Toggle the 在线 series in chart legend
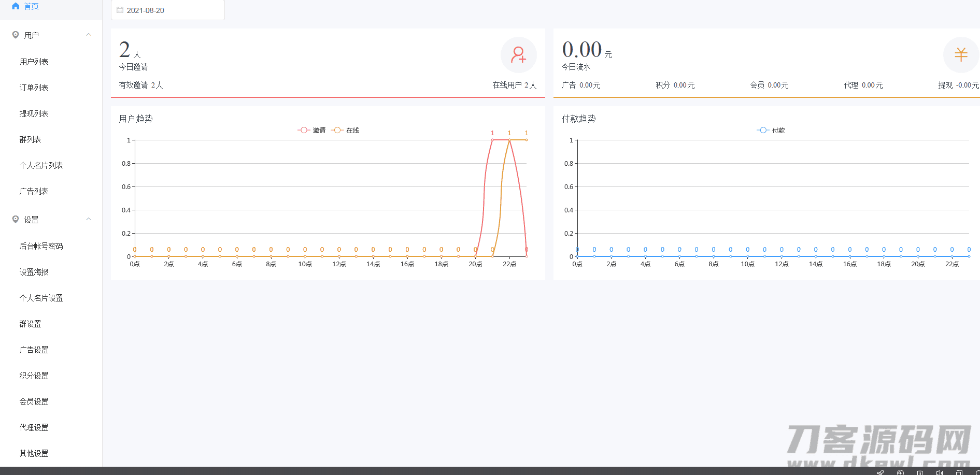 pyautogui.click(x=346, y=130)
